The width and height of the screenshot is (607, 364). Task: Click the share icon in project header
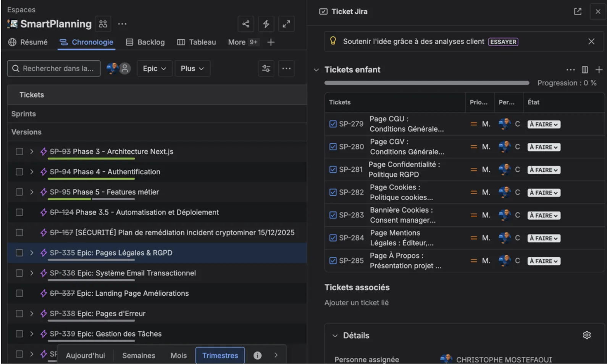coord(246,24)
